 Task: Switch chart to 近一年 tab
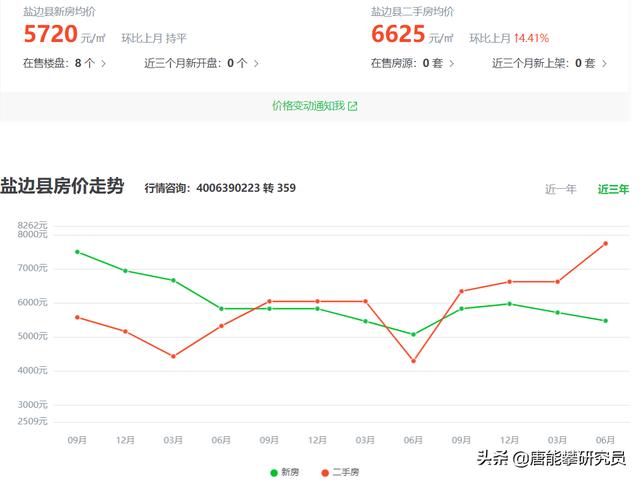(x=560, y=189)
